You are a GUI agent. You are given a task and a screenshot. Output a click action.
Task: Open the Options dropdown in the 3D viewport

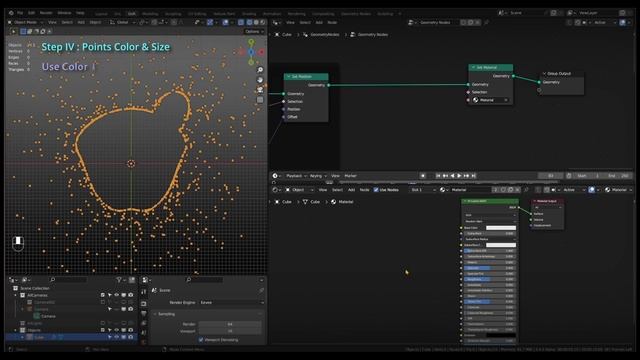(254, 31)
